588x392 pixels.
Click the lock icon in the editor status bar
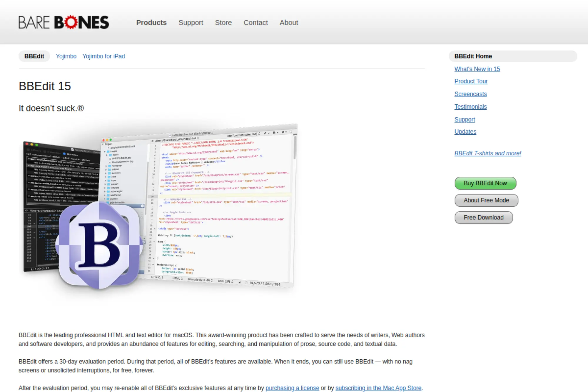click(x=240, y=282)
